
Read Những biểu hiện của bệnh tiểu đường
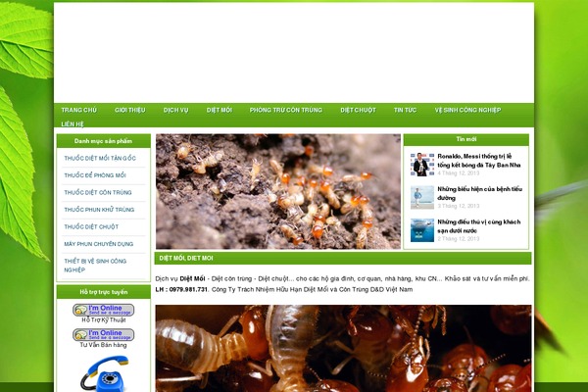(x=479, y=194)
